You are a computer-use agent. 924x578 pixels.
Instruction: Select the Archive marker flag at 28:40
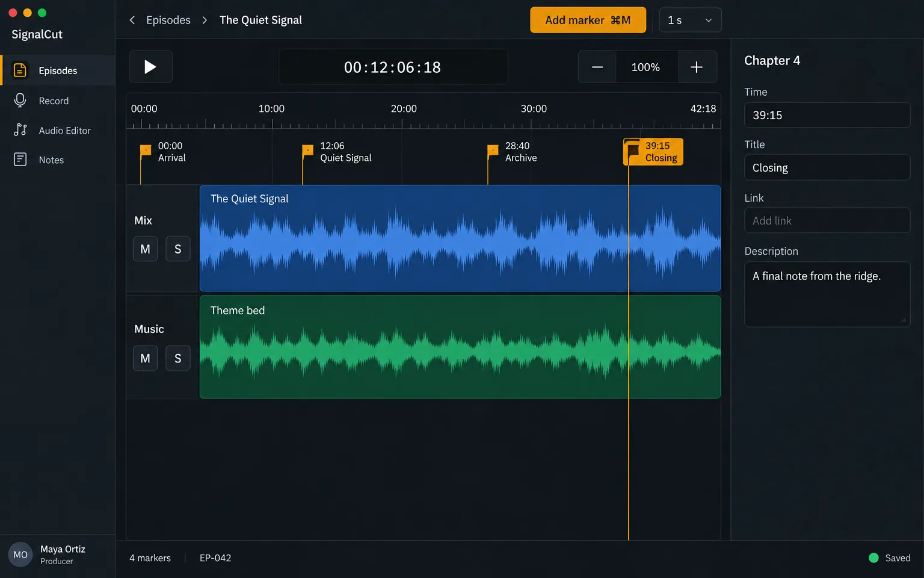click(x=493, y=151)
